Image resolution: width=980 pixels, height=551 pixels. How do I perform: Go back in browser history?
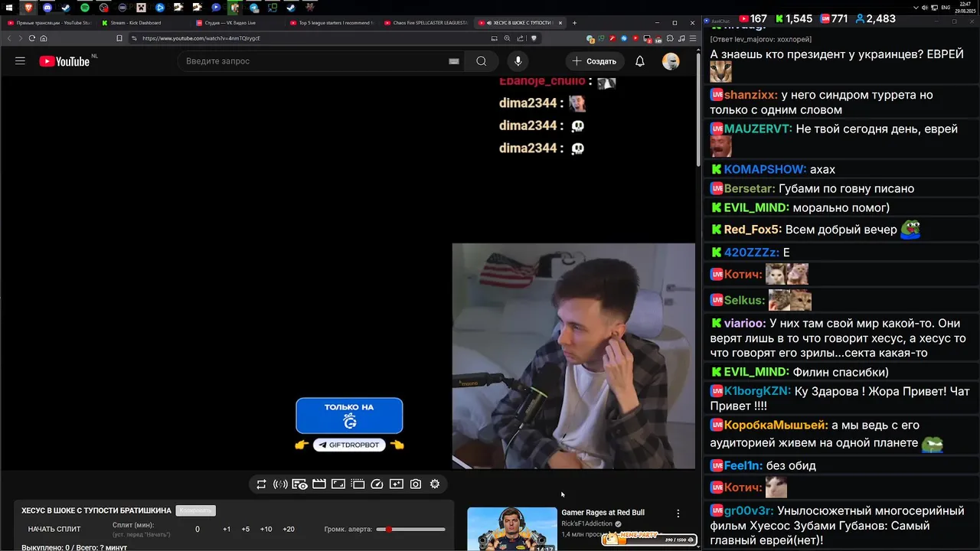(11, 38)
